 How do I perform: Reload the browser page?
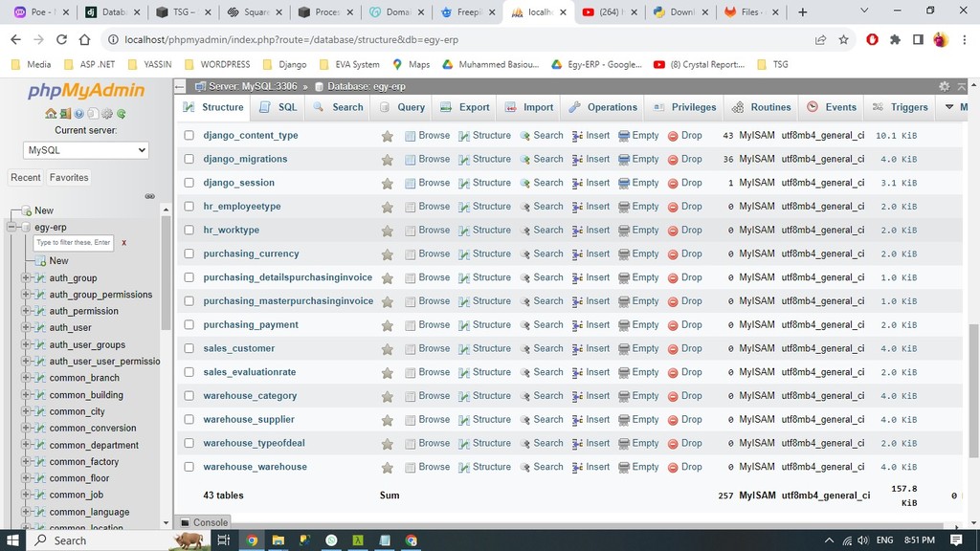coord(61,39)
